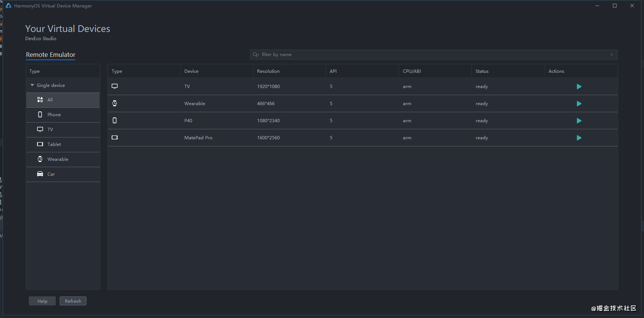Select the P40 device name
644x318 pixels.
pos(188,121)
